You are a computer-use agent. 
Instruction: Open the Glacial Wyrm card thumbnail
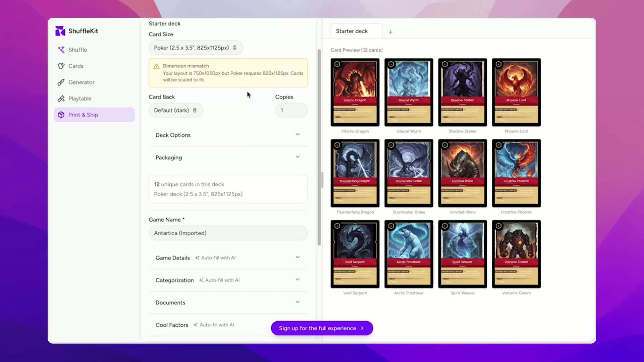(x=409, y=93)
